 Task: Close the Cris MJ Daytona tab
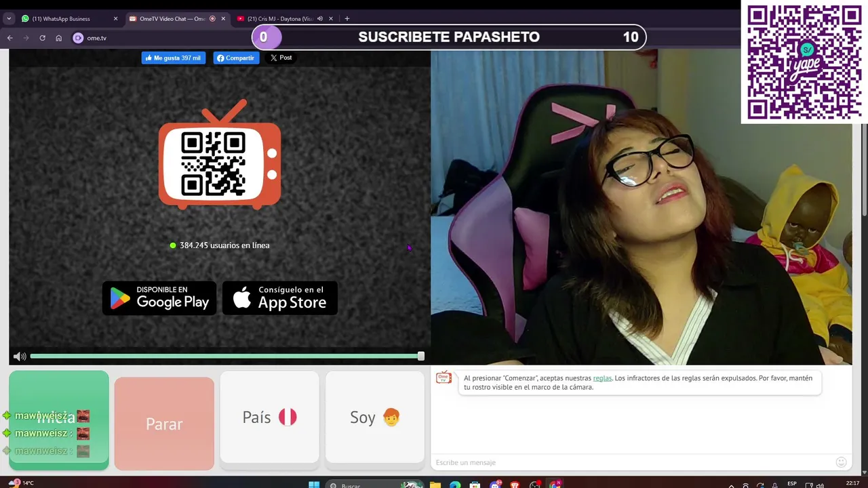click(331, 19)
